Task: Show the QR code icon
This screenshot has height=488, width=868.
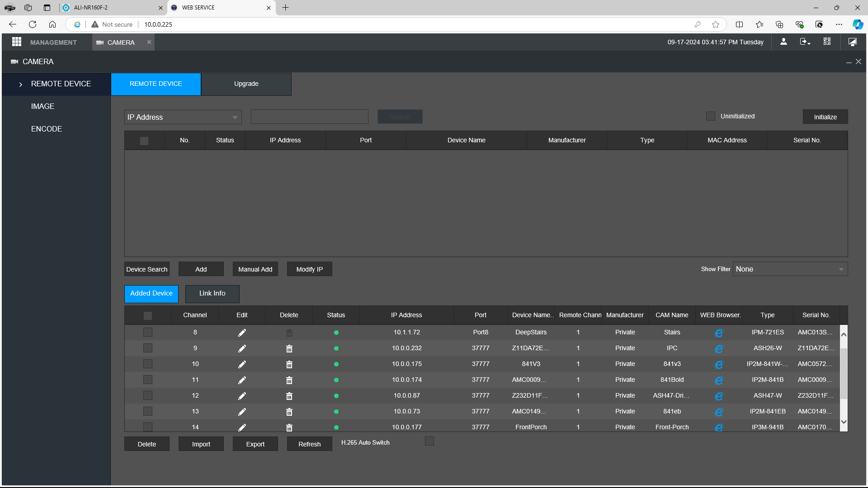Action: click(x=827, y=42)
